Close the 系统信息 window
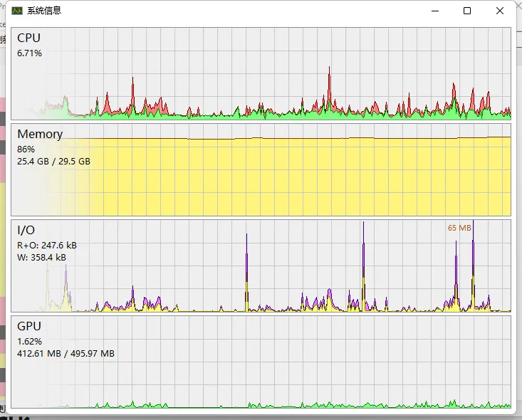The height and width of the screenshot is (420, 522). tap(499, 11)
